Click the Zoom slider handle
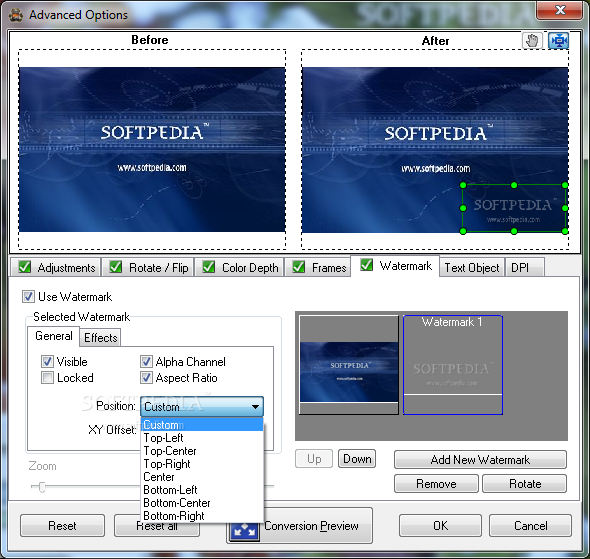The width and height of the screenshot is (590, 559). click(42, 487)
